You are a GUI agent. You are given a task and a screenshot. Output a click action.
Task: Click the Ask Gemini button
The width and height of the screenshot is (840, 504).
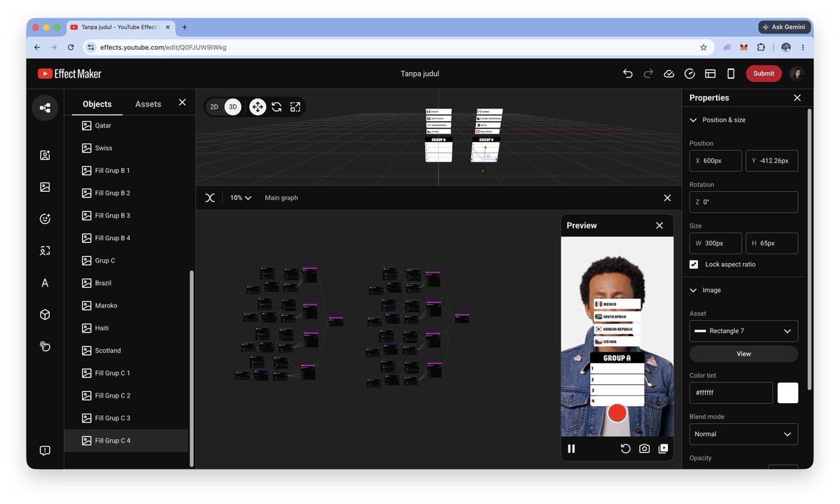pos(784,27)
